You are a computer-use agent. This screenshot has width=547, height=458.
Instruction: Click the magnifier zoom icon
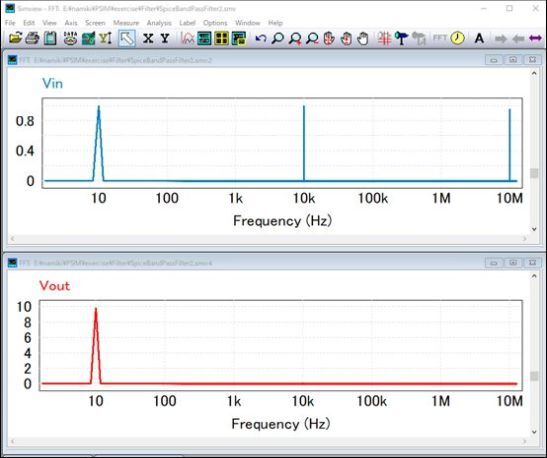pos(278,38)
